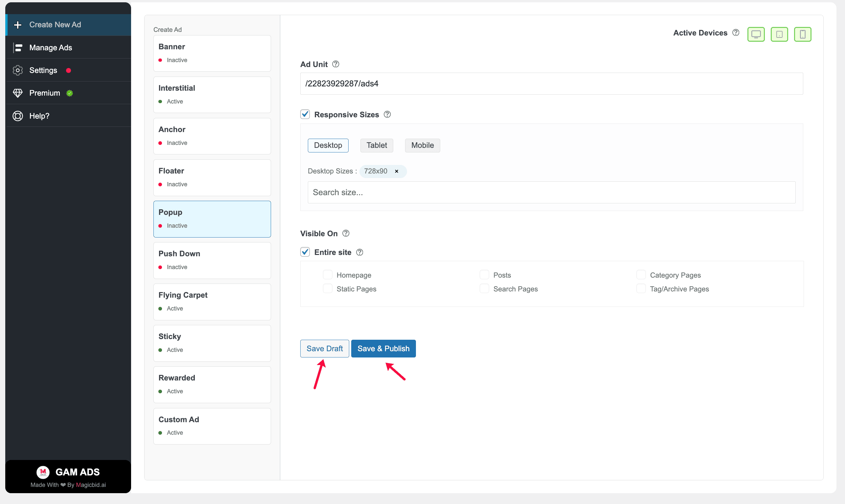
Task: Check the Static Pages checkbox
Action: pos(328,288)
